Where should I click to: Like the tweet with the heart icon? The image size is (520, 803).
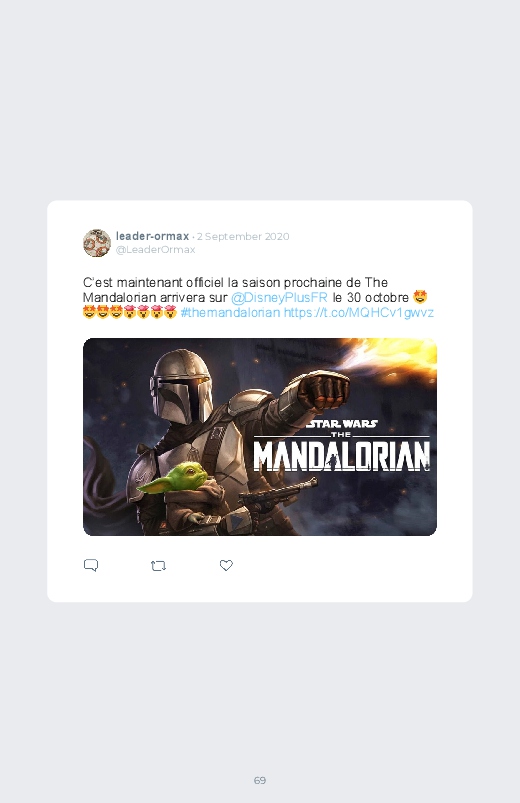tap(226, 565)
